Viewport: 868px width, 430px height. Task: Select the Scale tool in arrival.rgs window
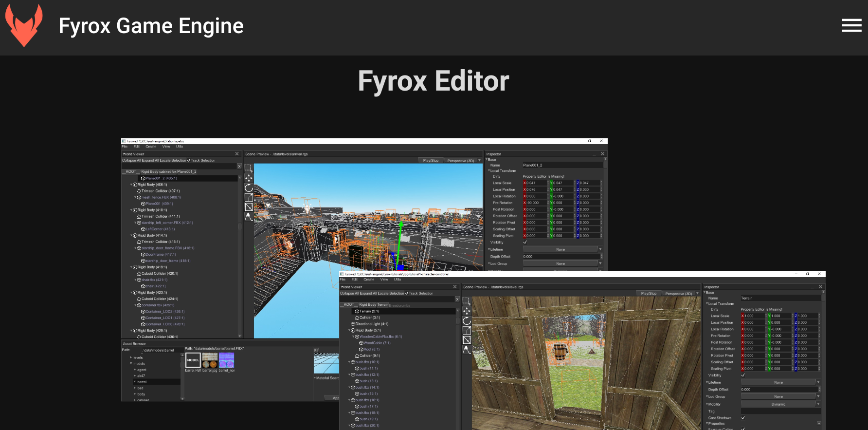(249, 197)
